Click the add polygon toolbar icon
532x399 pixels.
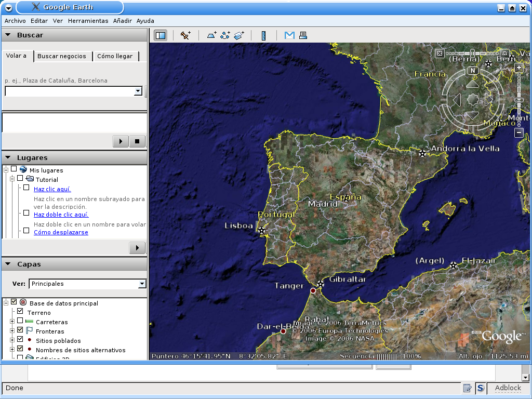212,35
